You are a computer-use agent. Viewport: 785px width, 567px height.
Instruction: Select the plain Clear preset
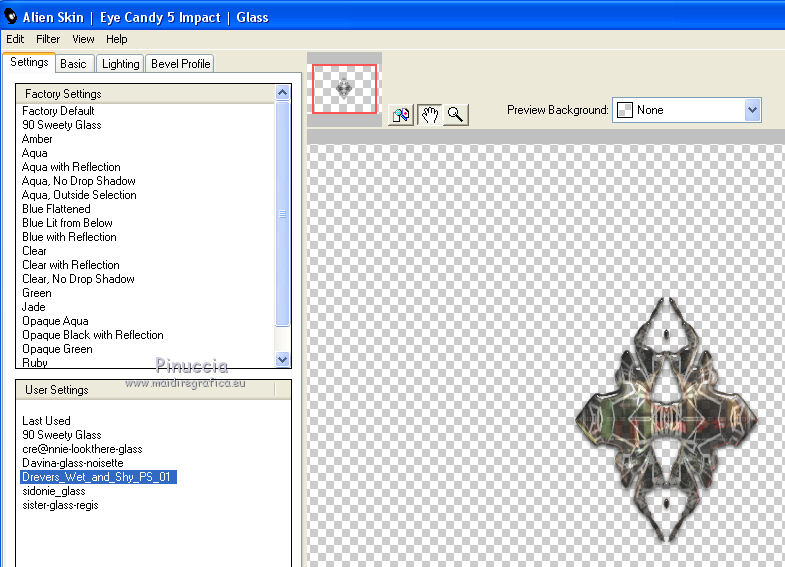coord(34,251)
